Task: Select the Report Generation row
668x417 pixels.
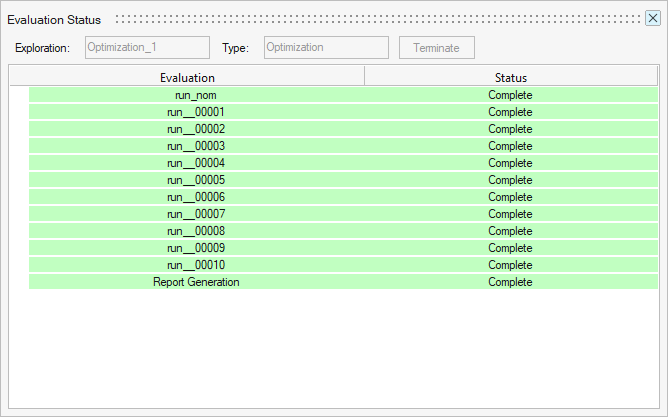Action: coord(196,282)
